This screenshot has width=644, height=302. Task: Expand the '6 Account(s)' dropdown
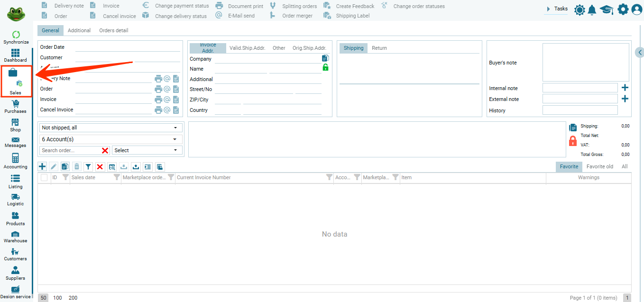point(110,139)
